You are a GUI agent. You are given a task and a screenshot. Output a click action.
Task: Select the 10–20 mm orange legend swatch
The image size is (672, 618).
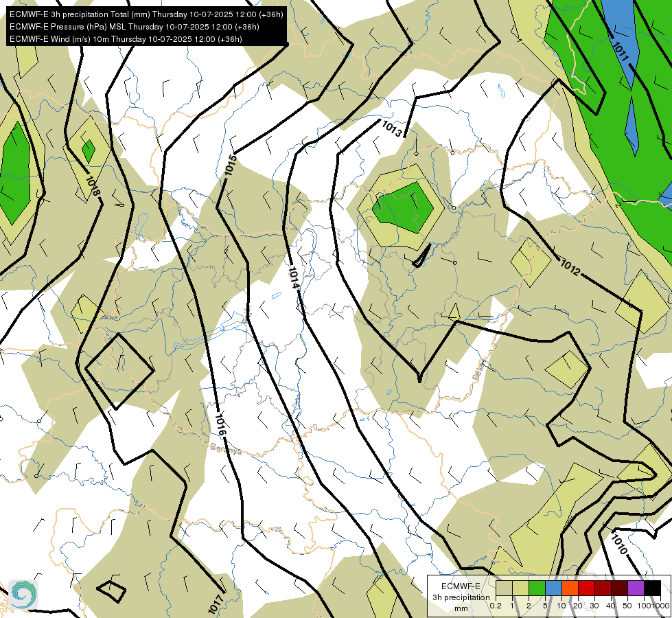[570, 588]
